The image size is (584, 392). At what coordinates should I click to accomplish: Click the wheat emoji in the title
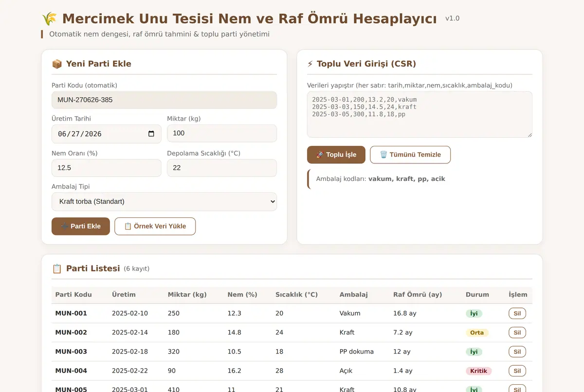click(x=49, y=19)
